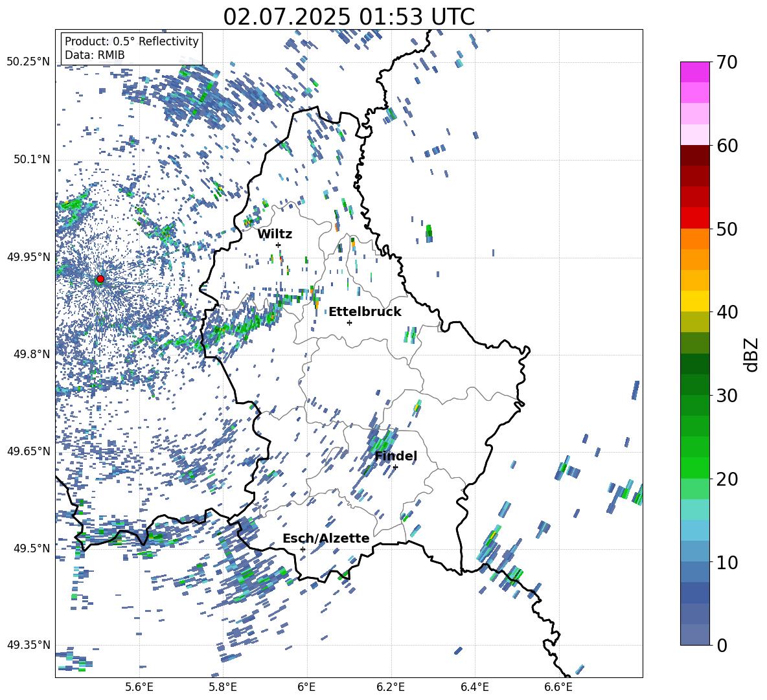Screen dimensions: 767x700
Task: Click the magenta top colorbar segment
Action: click(695, 72)
